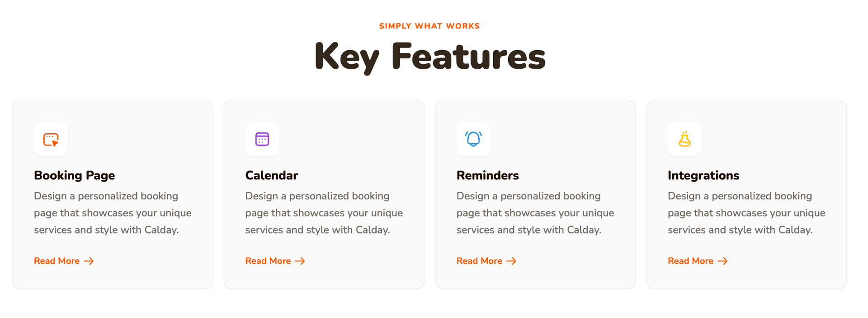Click the Booking Page cursor-window icon
The height and width of the screenshot is (318, 868).
tap(51, 140)
